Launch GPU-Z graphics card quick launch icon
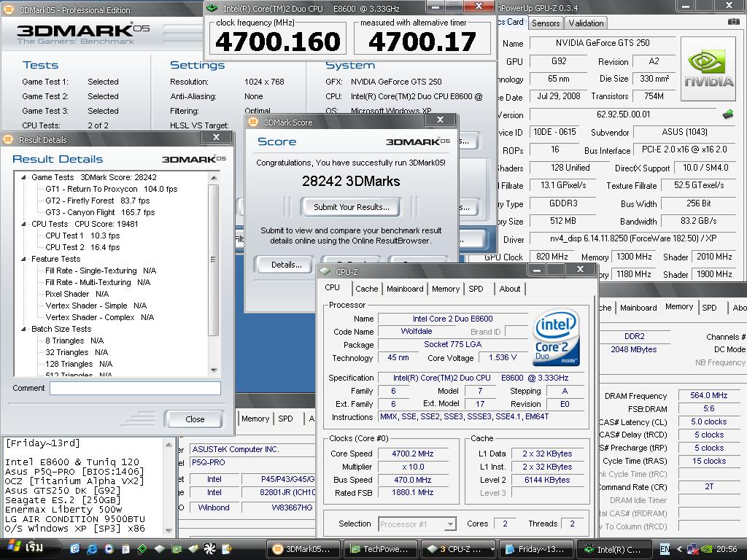747x560 pixels. (176, 549)
